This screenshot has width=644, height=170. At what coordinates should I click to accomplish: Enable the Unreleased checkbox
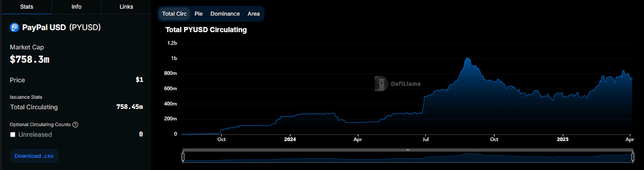(13, 135)
